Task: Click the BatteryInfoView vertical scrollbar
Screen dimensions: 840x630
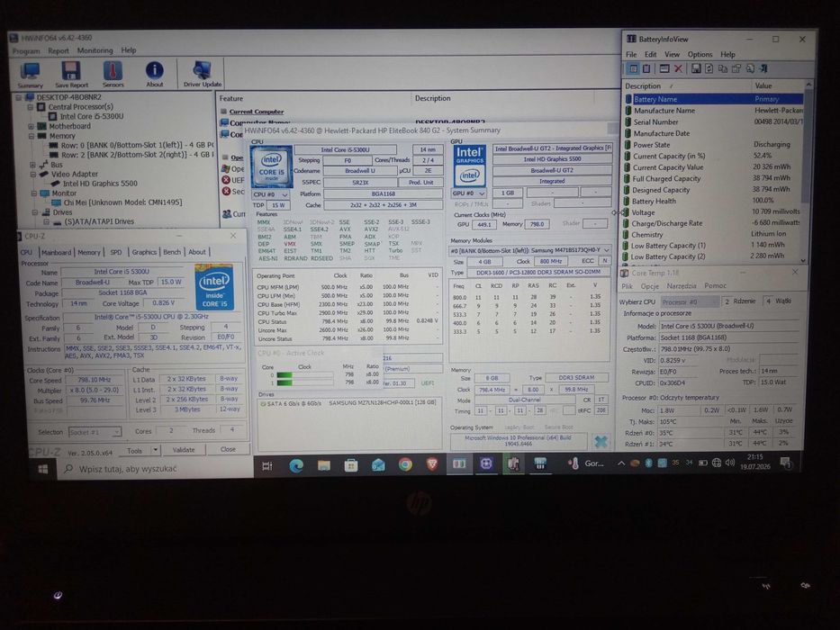Action: (x=808, y=171)
